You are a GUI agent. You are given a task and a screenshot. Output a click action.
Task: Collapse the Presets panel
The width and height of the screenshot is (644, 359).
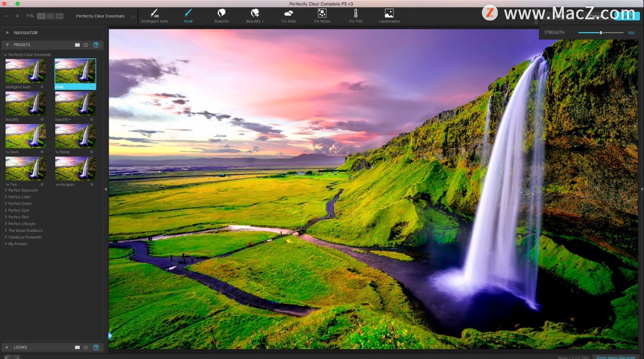click(x=7, y=45)
